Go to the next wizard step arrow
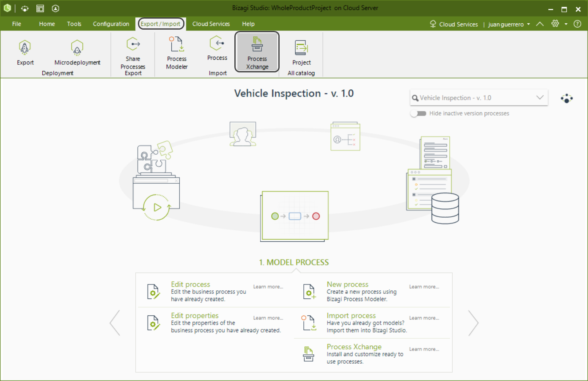Image resolution: width=588 pixels, height=381 pixels. click(x=473, y=323)
